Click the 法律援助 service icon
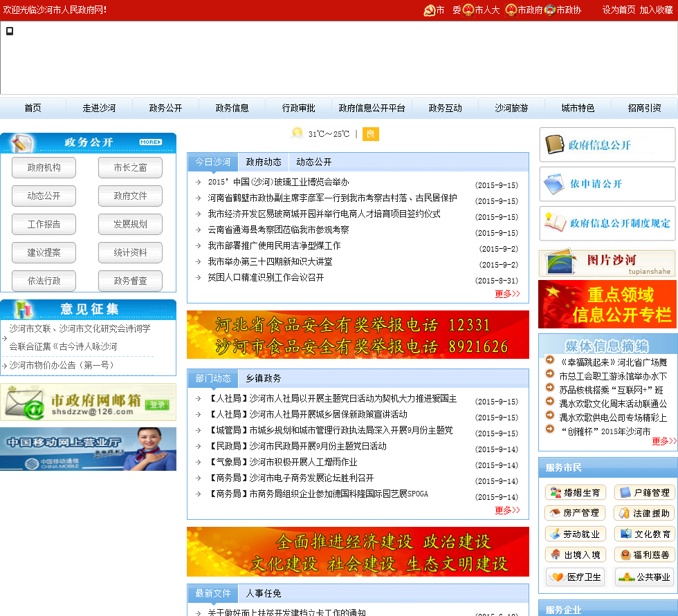 point(624,513)
